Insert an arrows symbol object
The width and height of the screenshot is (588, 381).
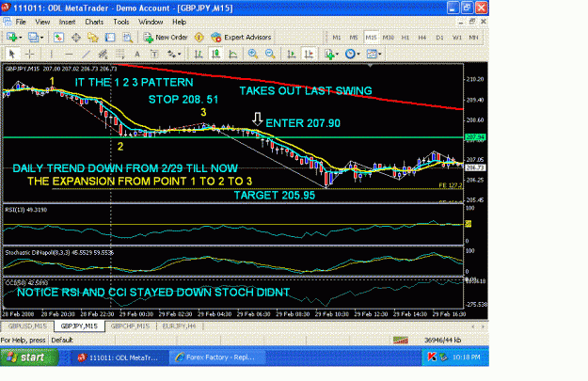171,54
